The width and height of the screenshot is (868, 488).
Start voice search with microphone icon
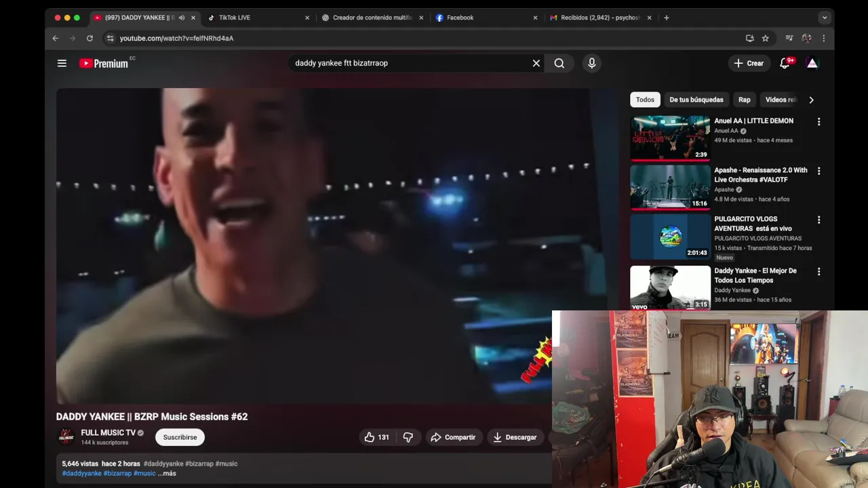592,63
